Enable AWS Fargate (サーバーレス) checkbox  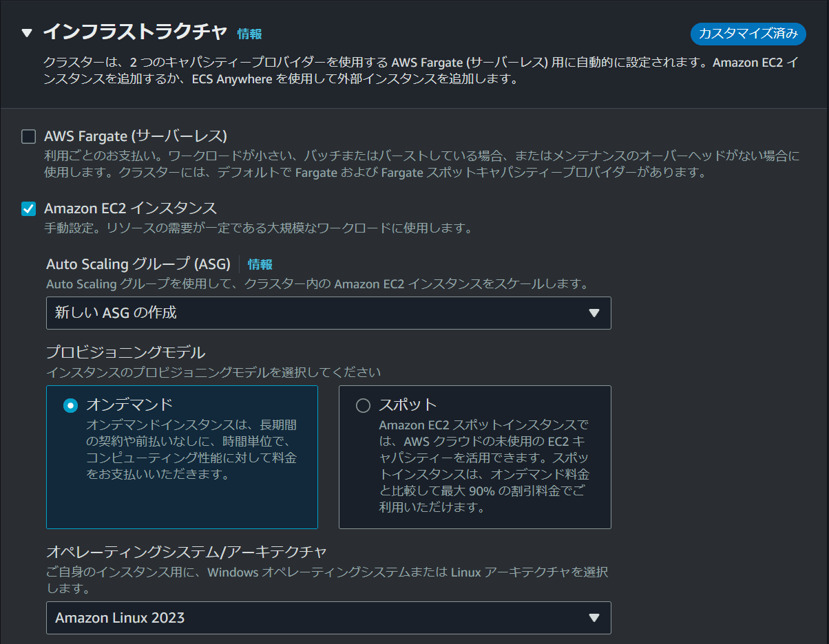[28, 136]
